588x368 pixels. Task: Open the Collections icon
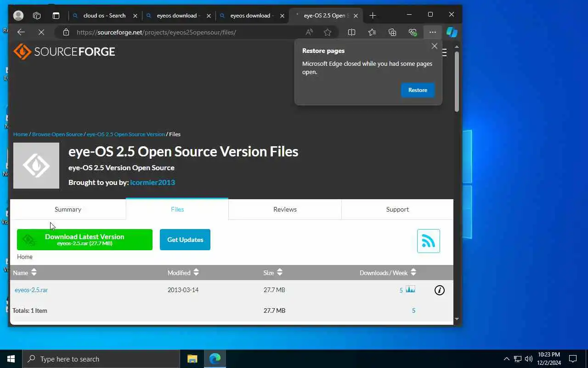tap(392, 32)
